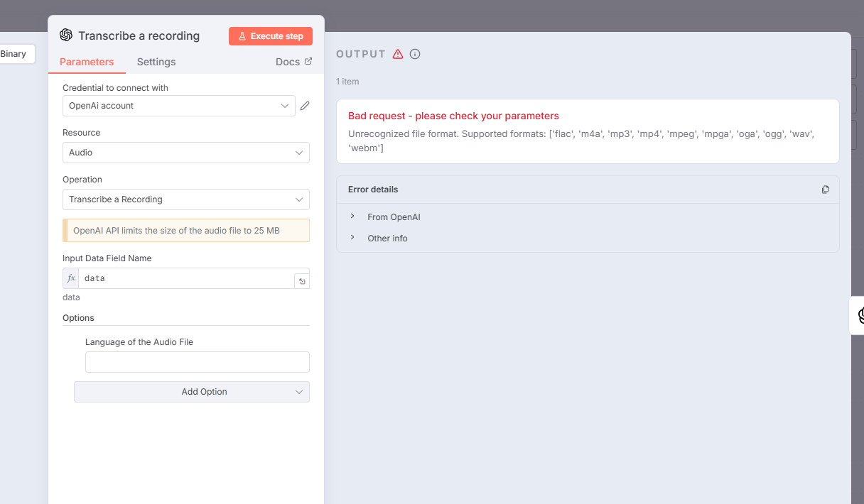Viewport: 864px width, 504px height.
Task: Click the output info circle icon
Action: tap(415, 54)
